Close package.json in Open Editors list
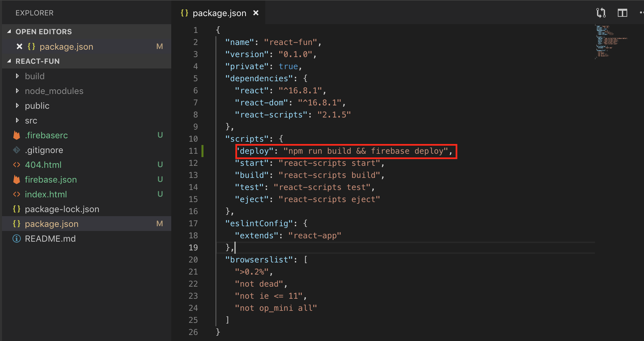Image resolution: width=644 pixels, height=341 pixels. click(x=19, y=47)
